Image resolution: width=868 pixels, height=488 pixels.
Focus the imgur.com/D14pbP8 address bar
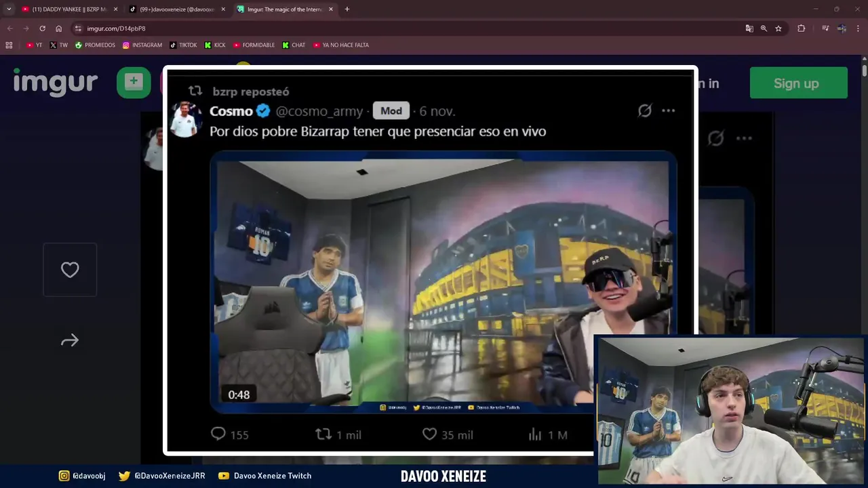pyautogui.click(x=407, y=28)
